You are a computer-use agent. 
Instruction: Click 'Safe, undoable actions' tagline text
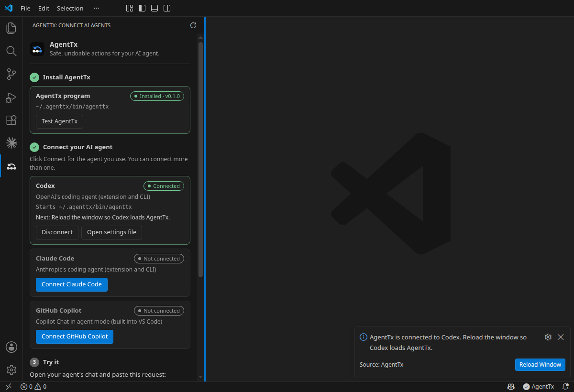coord(105,54)
